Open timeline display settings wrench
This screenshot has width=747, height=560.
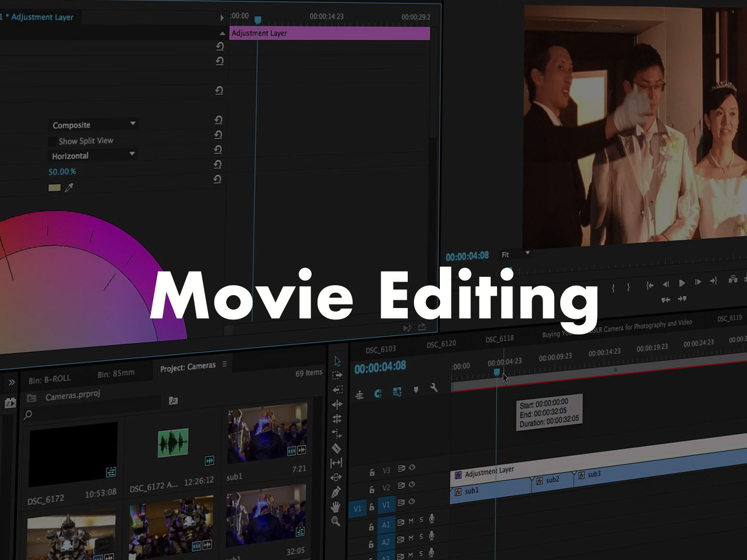tap(434, 388)
